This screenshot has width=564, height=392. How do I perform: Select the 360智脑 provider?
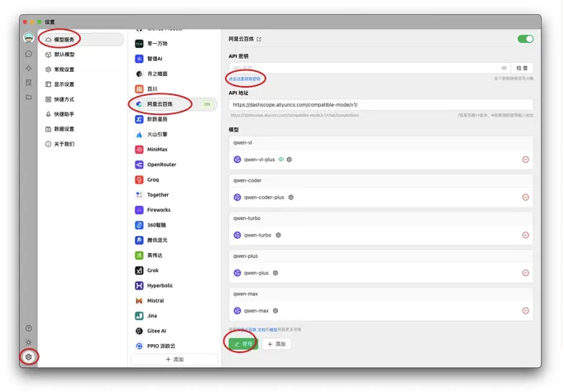174,225
